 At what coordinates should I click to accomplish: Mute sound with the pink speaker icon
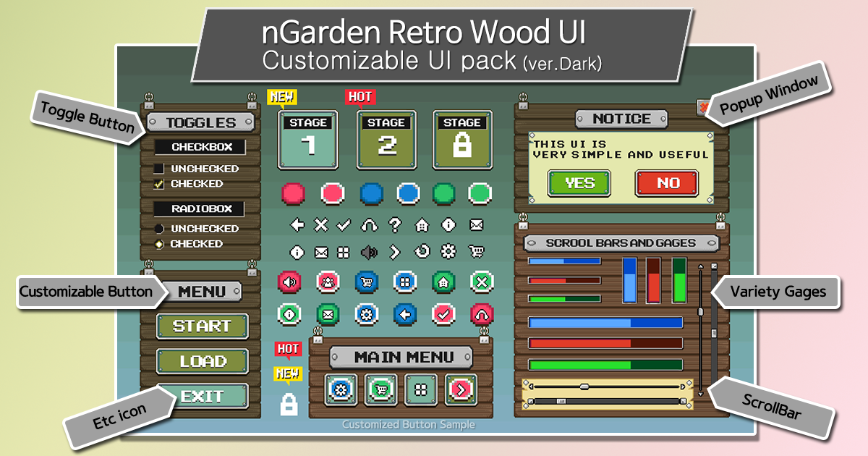tap(289, 282)
